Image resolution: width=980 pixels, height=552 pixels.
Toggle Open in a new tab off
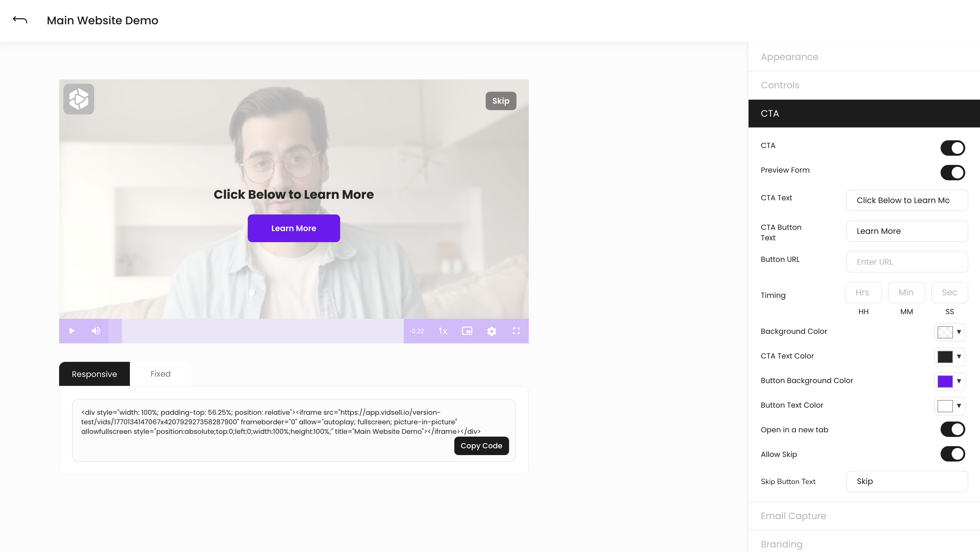(953, 429)
